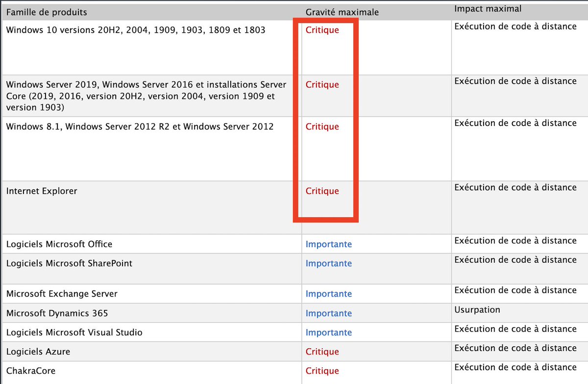The image size is (588, 384).
Task: Click the impact text in the ChakraCore row
Action: (515, 367)
